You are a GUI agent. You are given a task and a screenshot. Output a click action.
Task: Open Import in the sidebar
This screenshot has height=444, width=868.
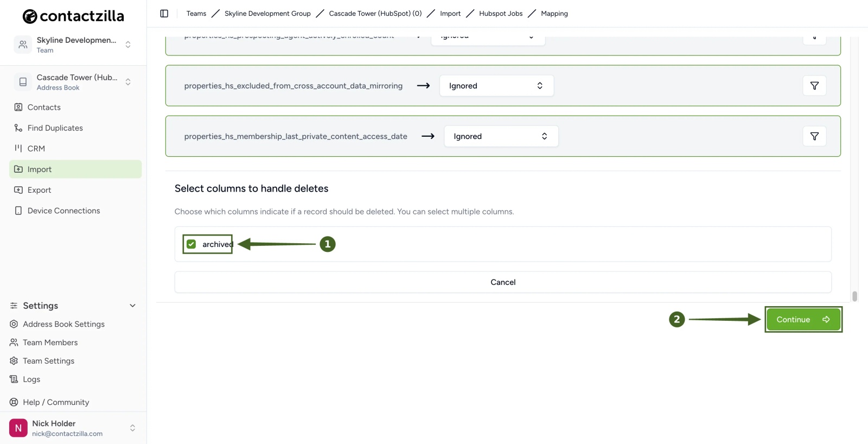pyautogui.click(x=75, y=169)
